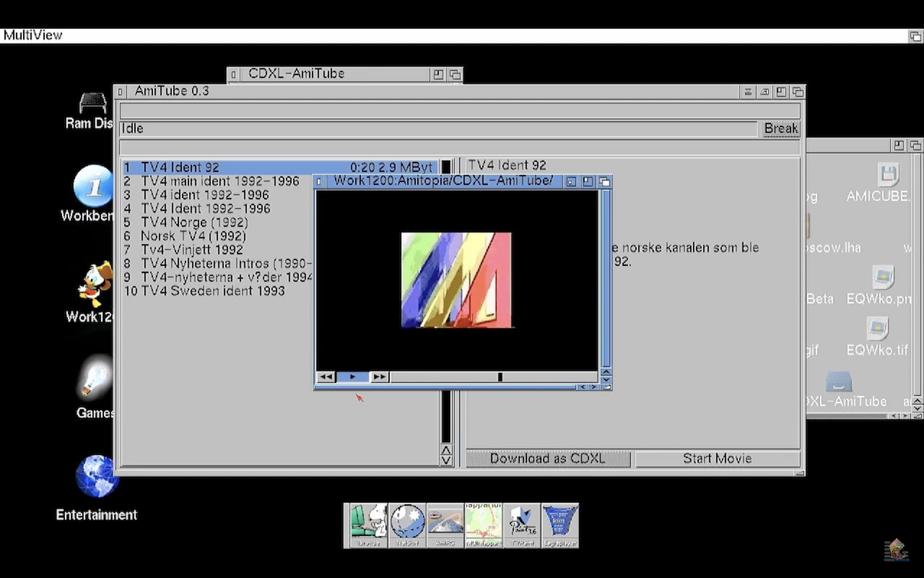Select 'Norsk TV4 (1992)' list entry
This screenshot has width=924, height=578.
[218, 236]
